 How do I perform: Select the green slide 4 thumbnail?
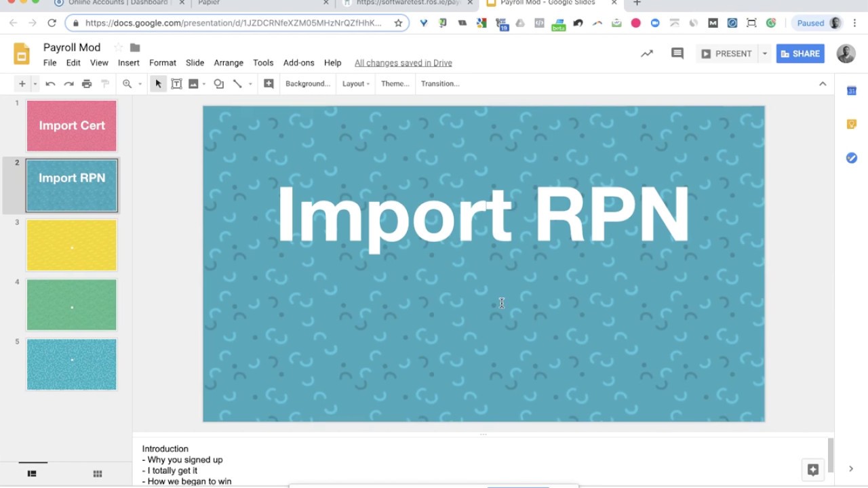pos(72,304)
